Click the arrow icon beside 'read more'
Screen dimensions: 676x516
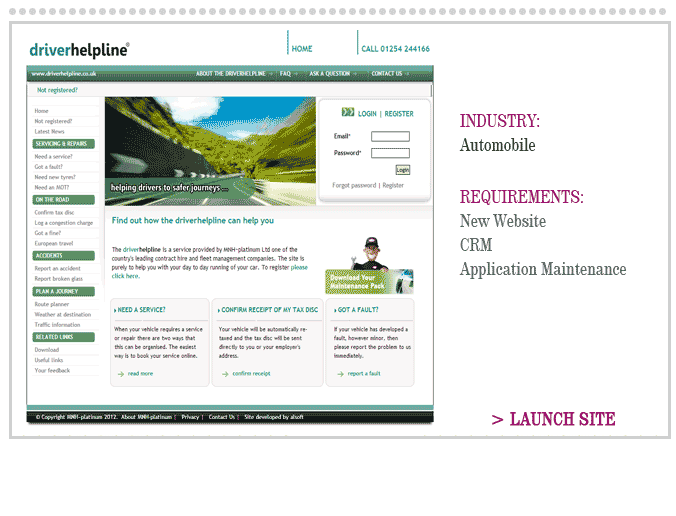pyautogui.click(x=120, y=373)
